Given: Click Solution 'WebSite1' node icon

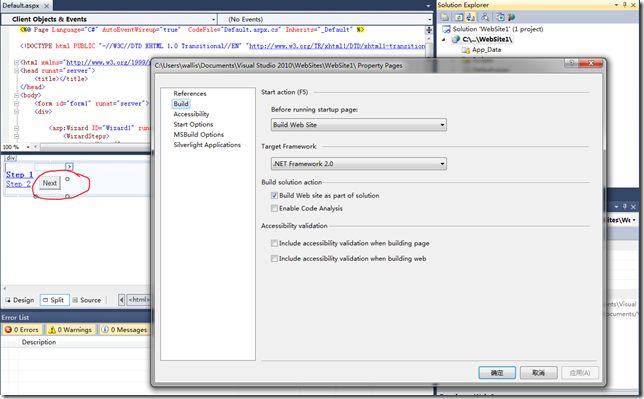Looking at the screenshot, I should pos(446,29).
